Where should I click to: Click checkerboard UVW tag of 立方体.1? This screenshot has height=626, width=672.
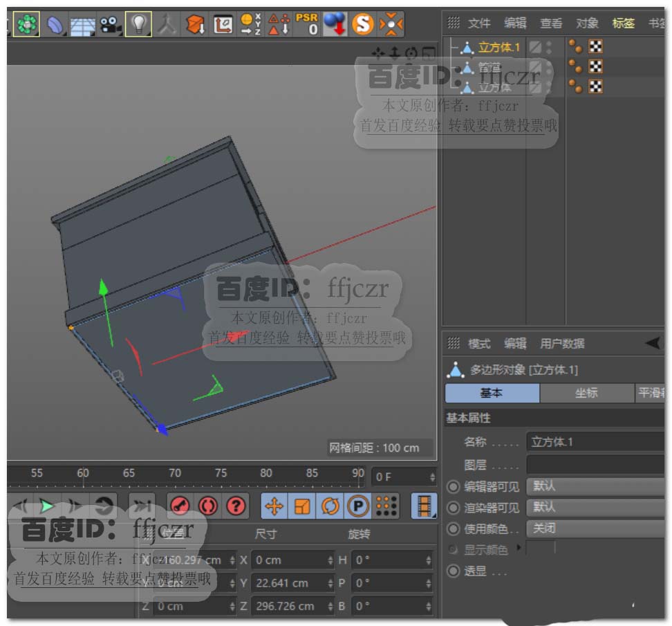click(596, 46)
